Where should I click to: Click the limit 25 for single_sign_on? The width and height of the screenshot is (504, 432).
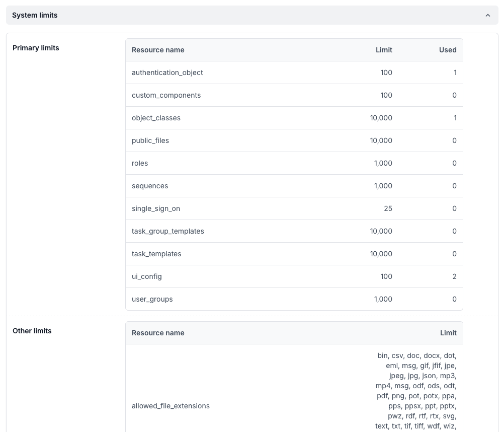pos(388,208)
